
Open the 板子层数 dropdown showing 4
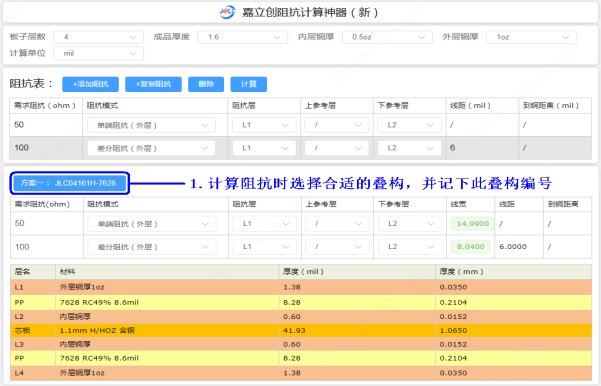[x=99, y=37]
